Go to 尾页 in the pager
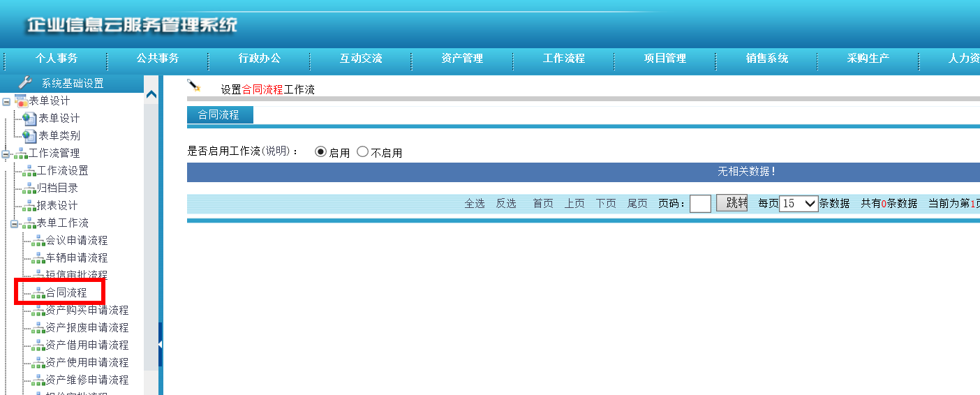The image size is (980, 395). point(637,204)
